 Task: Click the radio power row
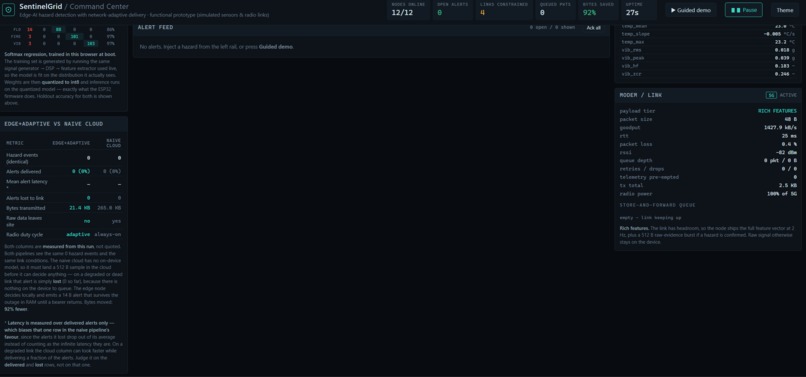[x=708, y=194]
